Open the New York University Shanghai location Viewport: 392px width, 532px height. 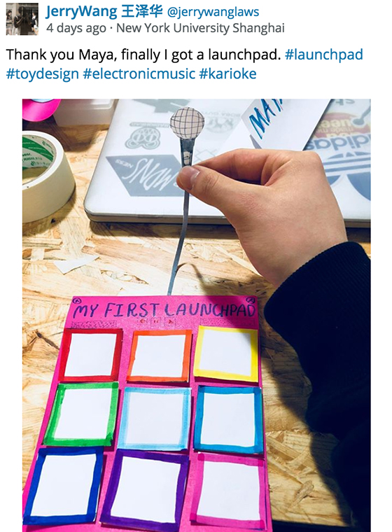[200, 28]
